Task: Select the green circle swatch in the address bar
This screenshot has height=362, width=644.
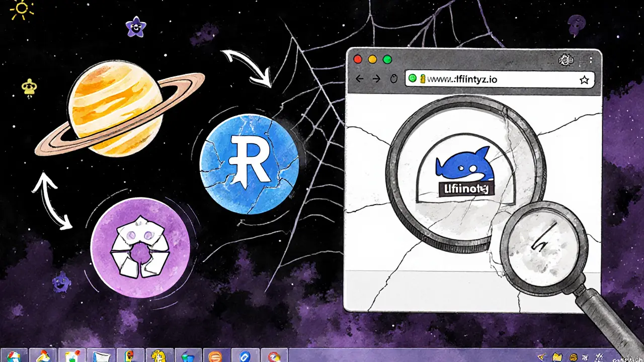Action: (x=413, y=79)
